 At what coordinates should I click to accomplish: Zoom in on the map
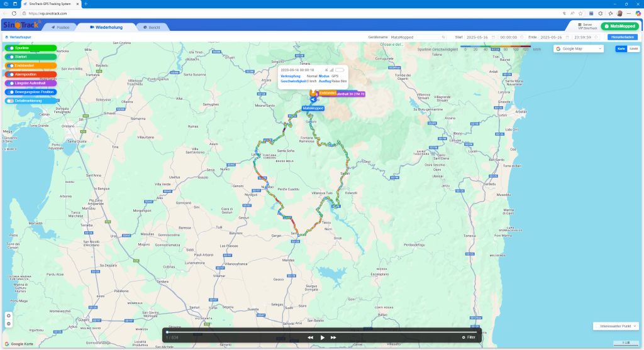pyautogui.click(x=8, y=315)
